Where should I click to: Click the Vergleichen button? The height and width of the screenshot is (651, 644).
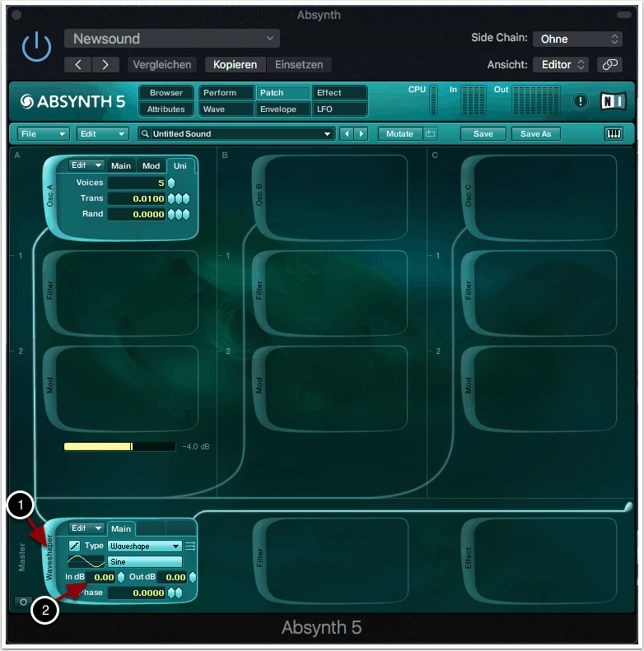pos(163,64)
